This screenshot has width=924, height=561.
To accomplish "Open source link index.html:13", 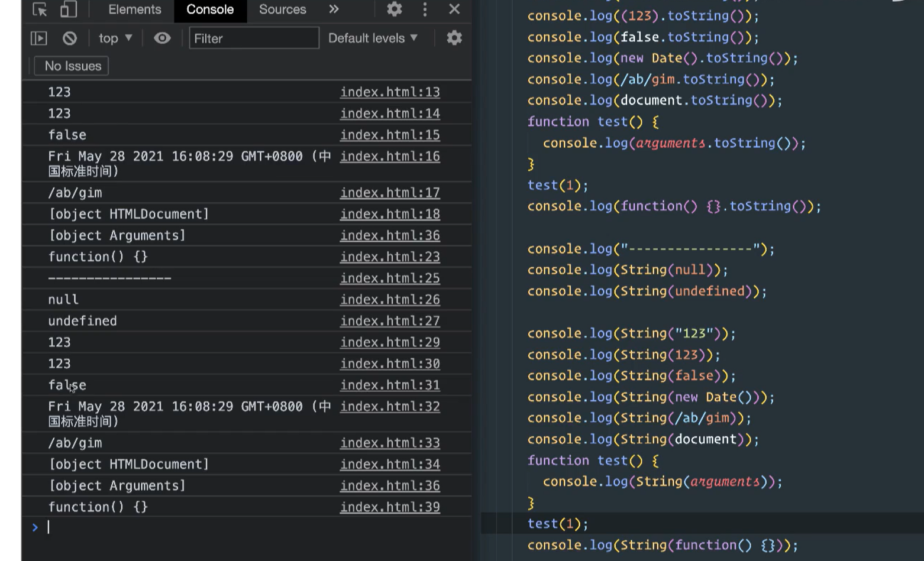I will [x=390, y=92].
